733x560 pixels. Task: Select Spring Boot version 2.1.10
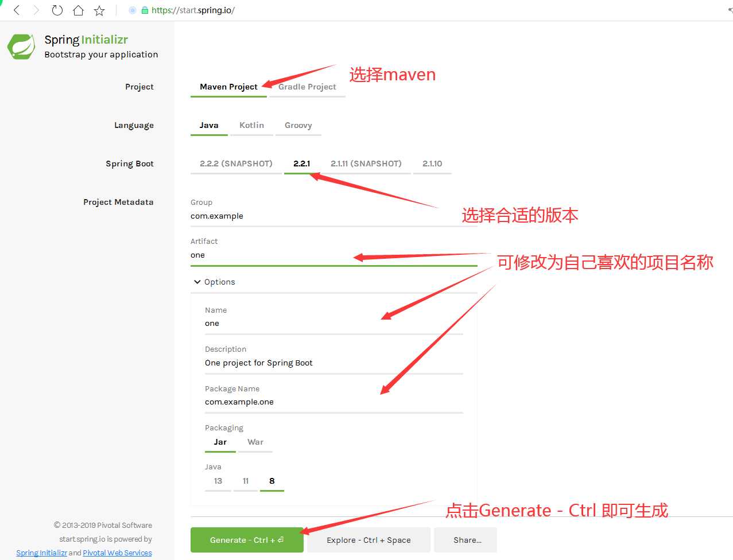click(432, 164)
